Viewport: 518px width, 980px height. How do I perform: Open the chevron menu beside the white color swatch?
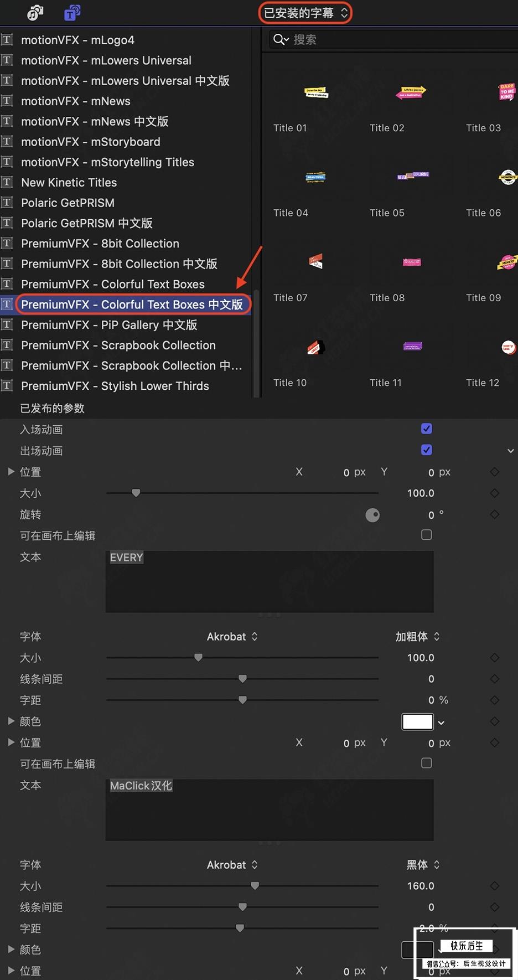coord(441,723)
